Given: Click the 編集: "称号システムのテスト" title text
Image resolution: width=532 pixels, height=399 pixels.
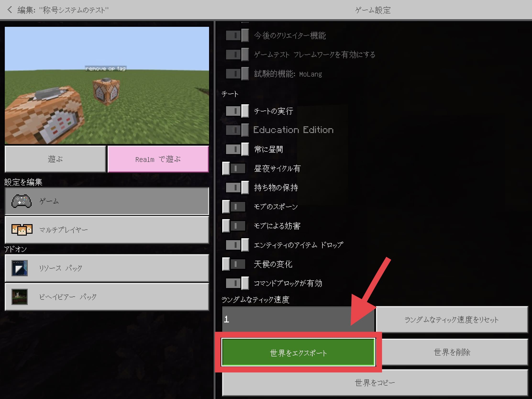Looking at the screenshot, I should pyautogui.click(x=63, y=10).
